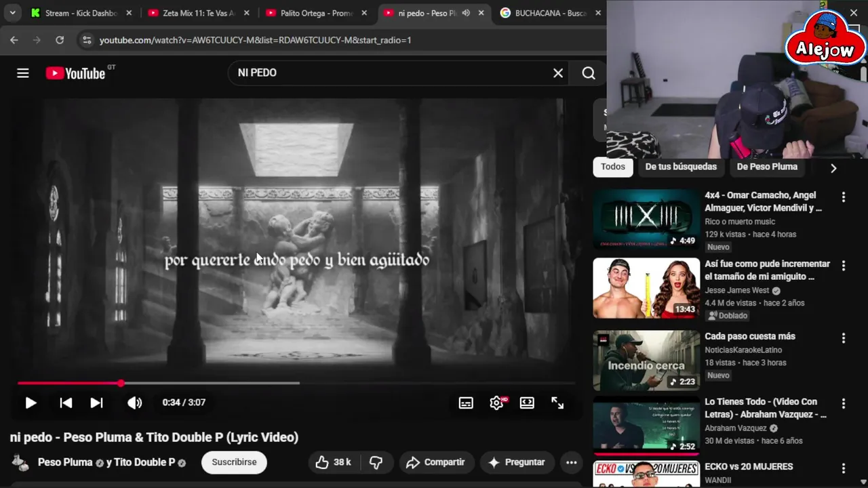Toggle theater mode

(x=527, y=403)
